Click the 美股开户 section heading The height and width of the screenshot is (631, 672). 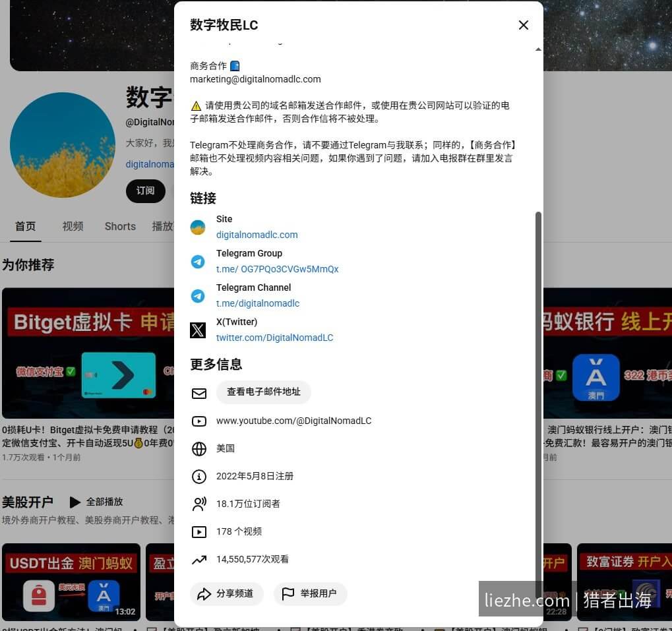[28, 502]
